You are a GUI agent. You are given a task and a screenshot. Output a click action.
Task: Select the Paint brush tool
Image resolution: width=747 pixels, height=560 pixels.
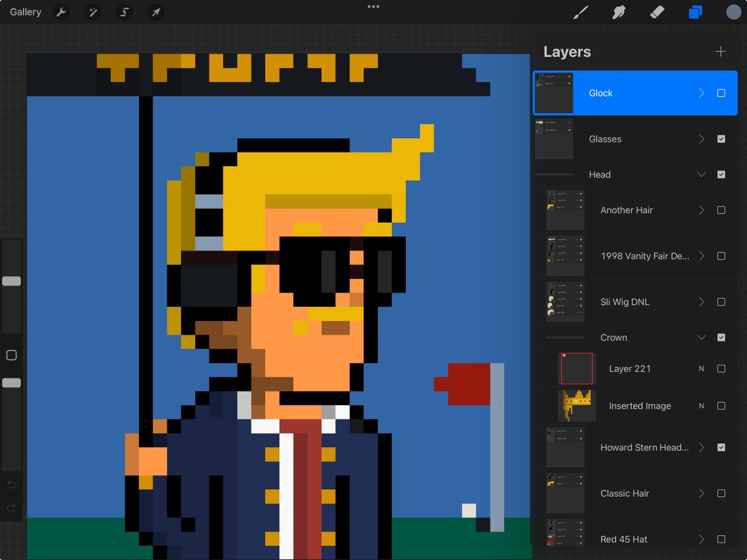pyautogui.click(x=580, y=12)
